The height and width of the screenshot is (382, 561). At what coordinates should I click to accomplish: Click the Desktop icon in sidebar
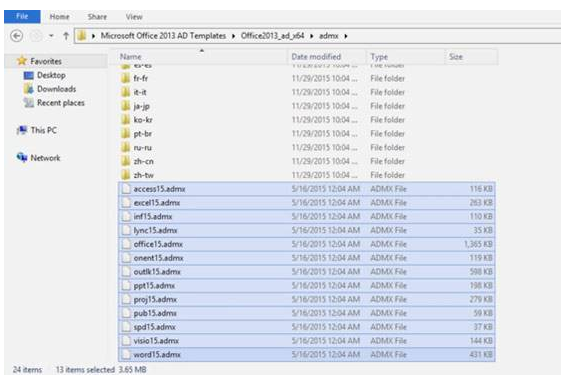(x=28, y=75)
